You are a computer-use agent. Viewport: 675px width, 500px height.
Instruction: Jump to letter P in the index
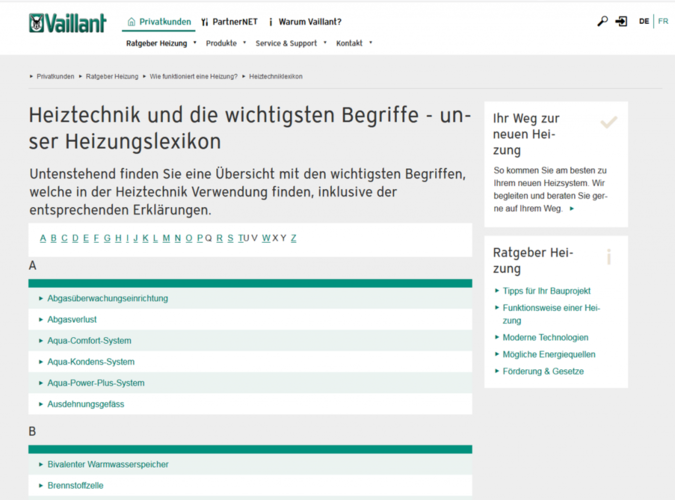tap(200, 238)
